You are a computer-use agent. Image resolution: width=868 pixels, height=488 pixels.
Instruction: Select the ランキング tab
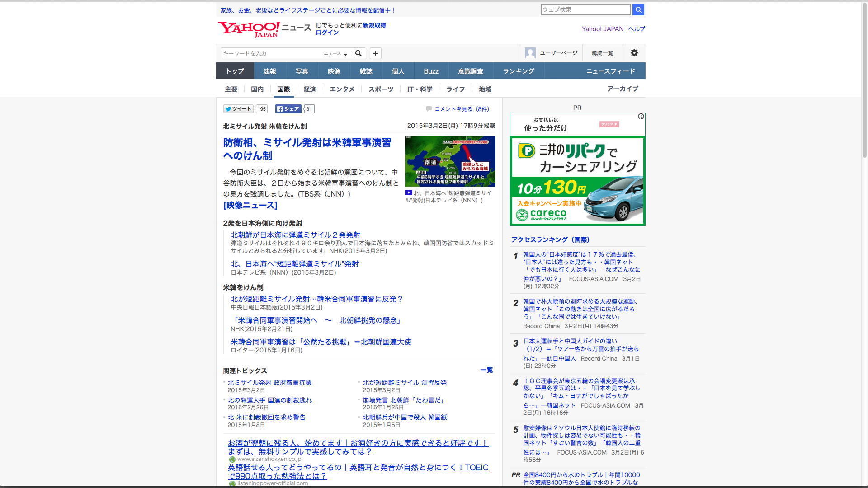point(518,71)
